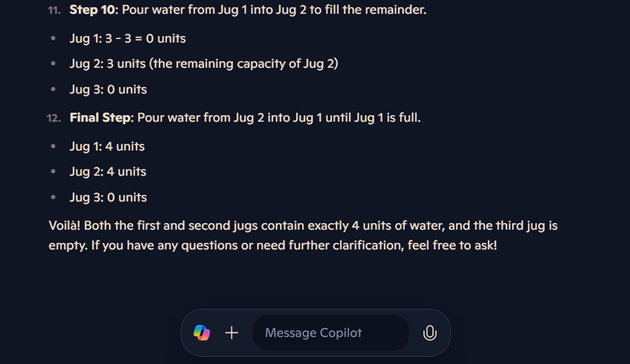Focus the Message Copilot input field
Image resolution: width=630 pixels, height=364 pixels.
tap(330, 333)
